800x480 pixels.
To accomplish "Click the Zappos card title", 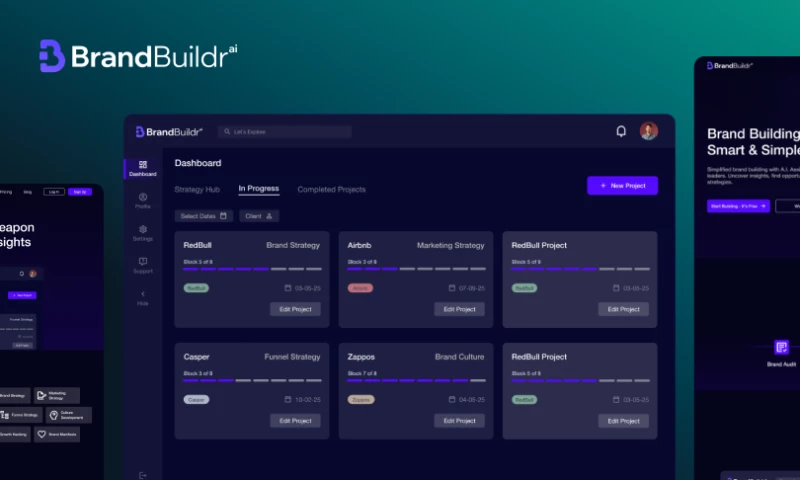I will [361, 357].
